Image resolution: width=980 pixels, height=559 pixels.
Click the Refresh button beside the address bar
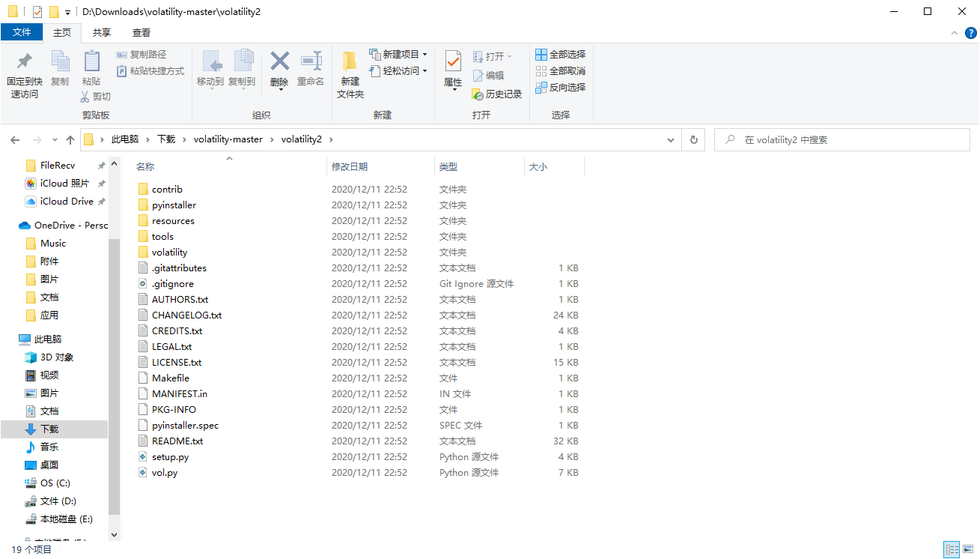coord(694,139)
